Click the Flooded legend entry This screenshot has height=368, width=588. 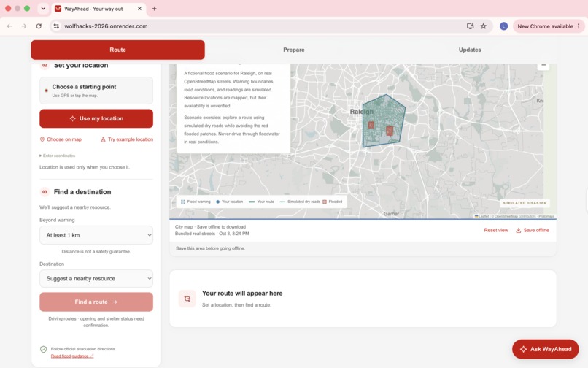pos(333,202)
